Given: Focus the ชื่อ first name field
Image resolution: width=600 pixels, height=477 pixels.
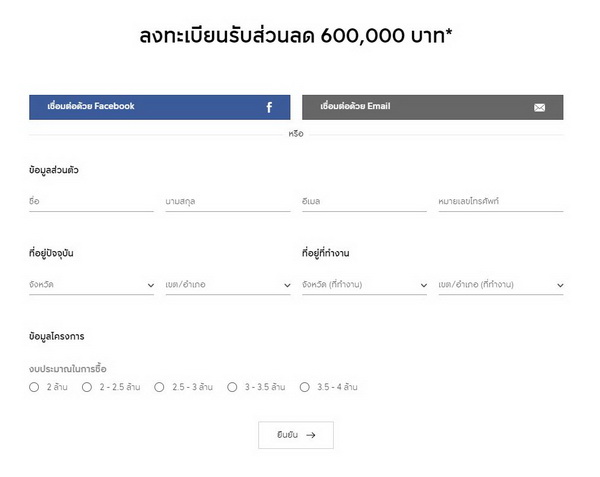Looking at the screenshot, I should (x=91, y=202).
